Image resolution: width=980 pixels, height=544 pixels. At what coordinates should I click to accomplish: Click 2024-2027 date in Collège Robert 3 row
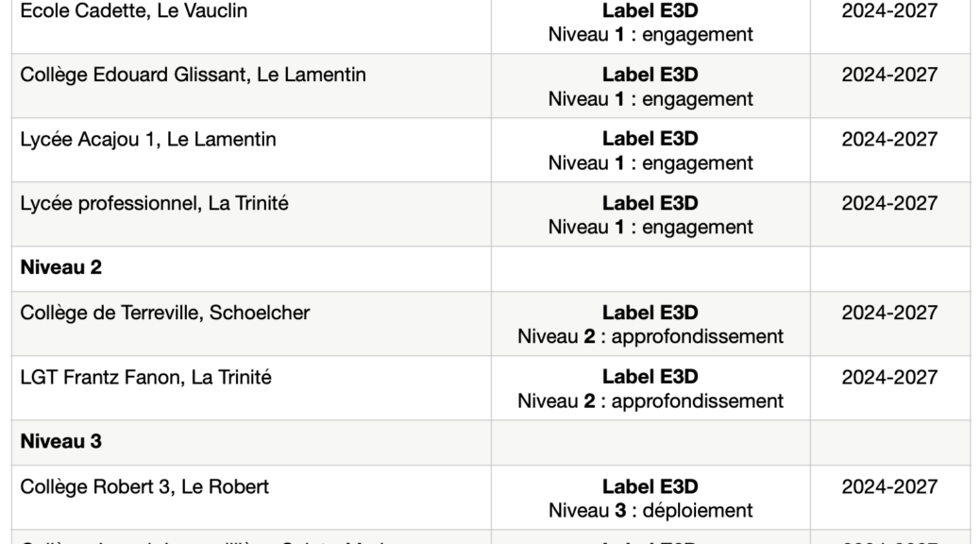pyautogui.click(x=889, y=486)
